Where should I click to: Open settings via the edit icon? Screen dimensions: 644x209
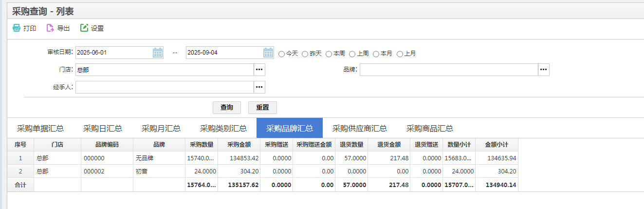84,28
